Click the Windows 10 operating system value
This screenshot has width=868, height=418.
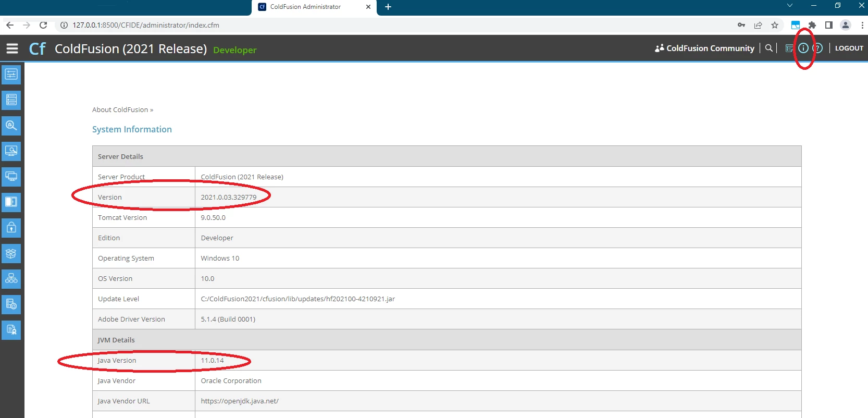point(220,258)
